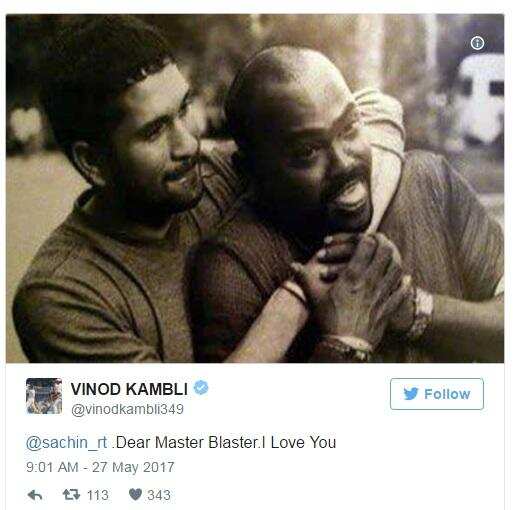Click the Twitter bird icon inside Follow
Image resolution: width=519 pixels, height=510 pixels.
tap(411, 394)
